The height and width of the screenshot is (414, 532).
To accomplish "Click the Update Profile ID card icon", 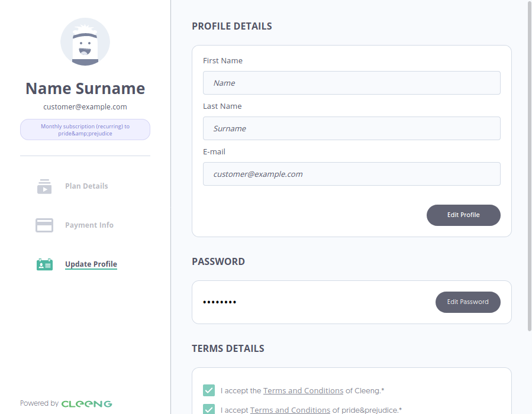I will click(44, 264).
